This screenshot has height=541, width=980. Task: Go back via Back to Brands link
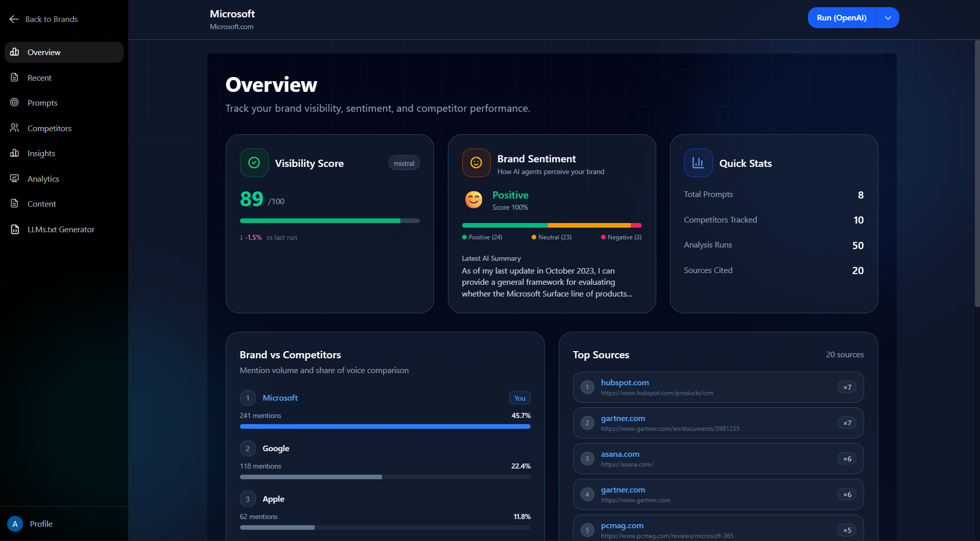click(43, 19)
